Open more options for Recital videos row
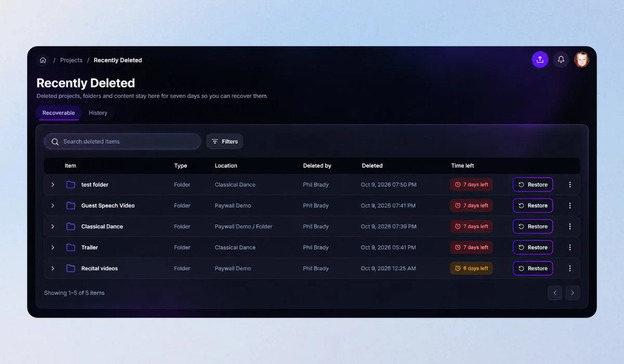Screen dimensions: 624x364 coord(570,268)
